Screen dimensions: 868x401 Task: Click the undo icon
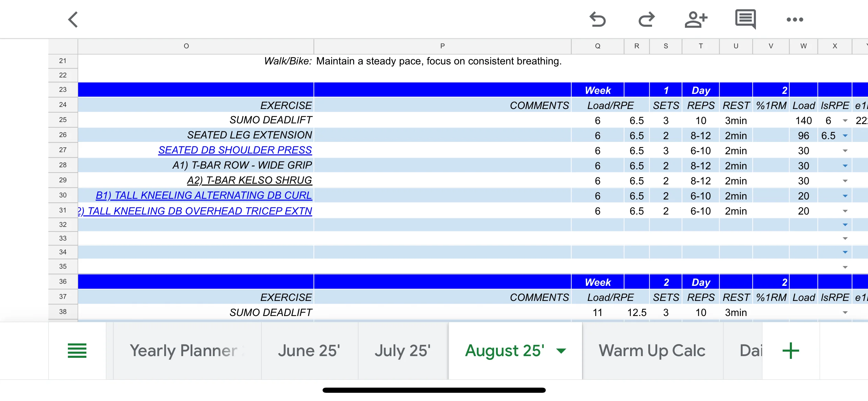(598, 20)
